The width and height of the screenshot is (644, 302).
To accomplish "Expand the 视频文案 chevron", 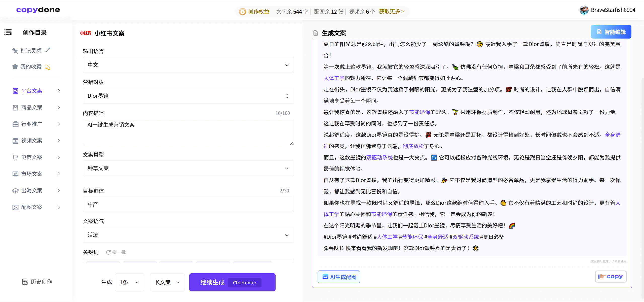I will (x=59, y=141).
